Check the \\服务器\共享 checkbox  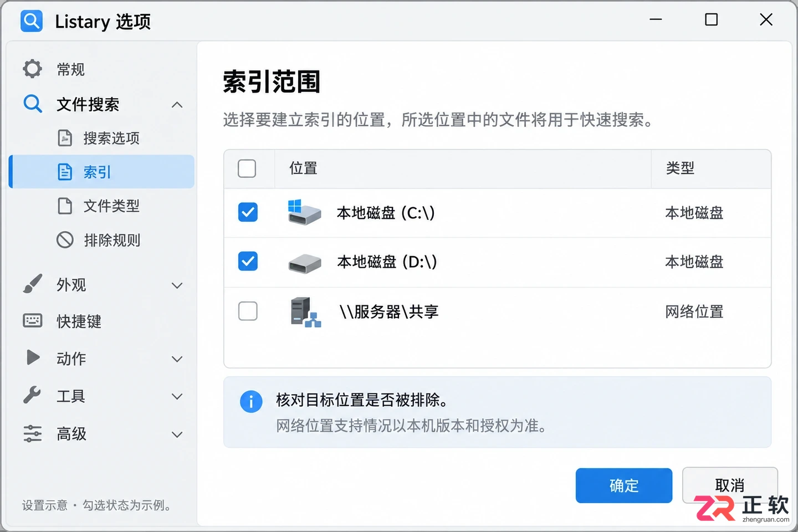point(248,311)
